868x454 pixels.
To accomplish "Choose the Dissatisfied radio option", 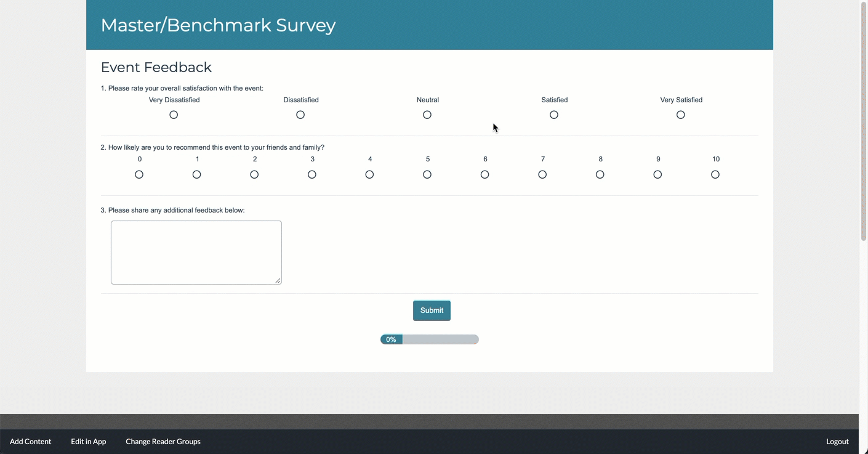I will point(300,115).
